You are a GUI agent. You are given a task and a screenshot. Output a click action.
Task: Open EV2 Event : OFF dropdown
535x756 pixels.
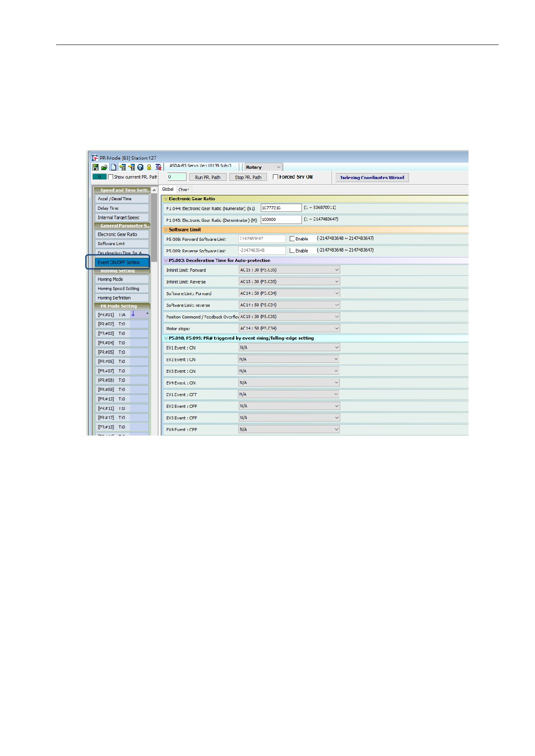289,406
